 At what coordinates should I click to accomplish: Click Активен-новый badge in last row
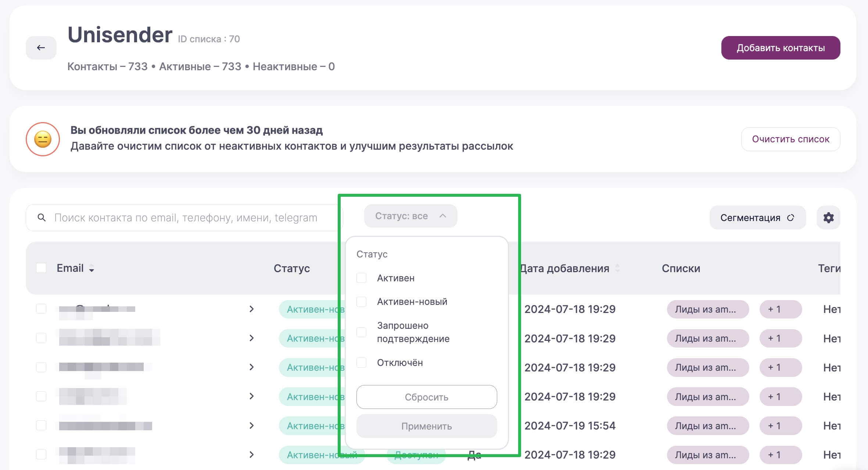322,455
